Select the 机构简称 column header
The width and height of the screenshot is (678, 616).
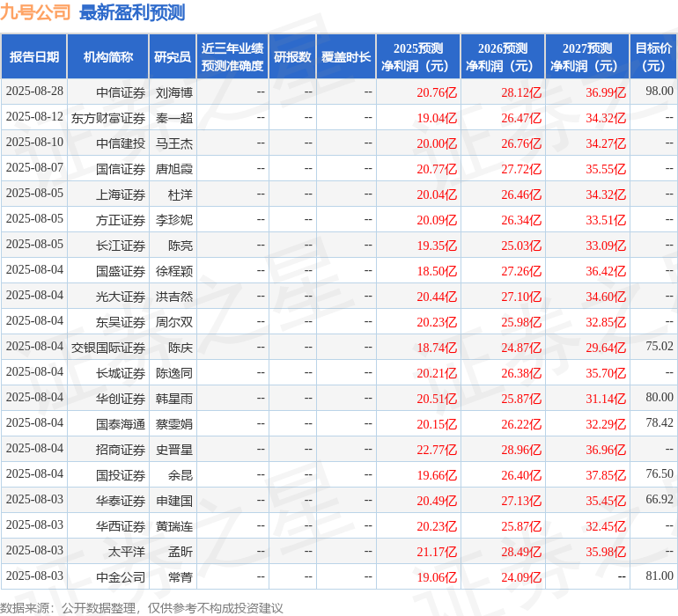[108, 56]
